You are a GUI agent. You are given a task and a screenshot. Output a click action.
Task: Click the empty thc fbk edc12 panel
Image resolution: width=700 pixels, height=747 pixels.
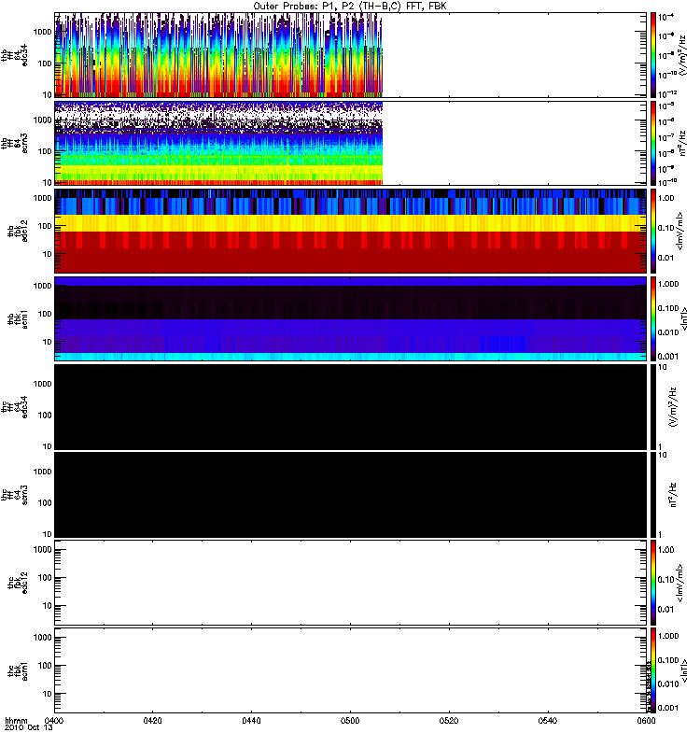click(x=351, y=583)
